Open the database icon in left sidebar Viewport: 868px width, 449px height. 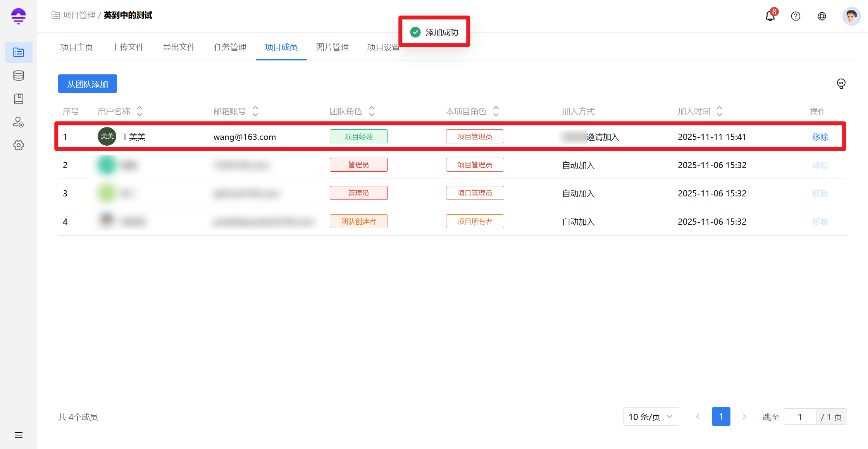click(19, 76)
